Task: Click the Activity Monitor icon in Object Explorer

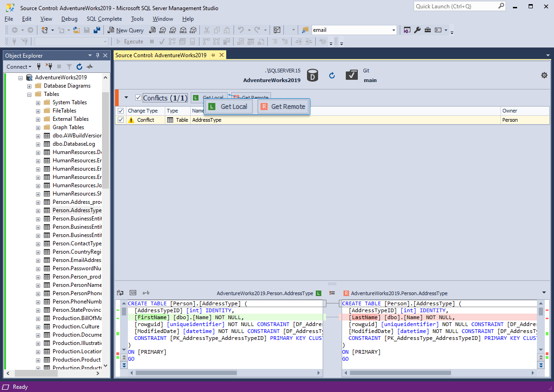Action: click(90, 66)
